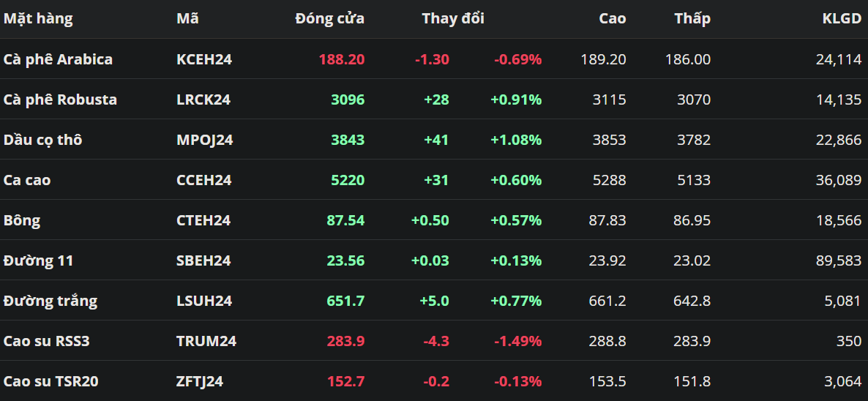Click the KCEH24 contract code

pyautogui.click(x=204, y=59)
